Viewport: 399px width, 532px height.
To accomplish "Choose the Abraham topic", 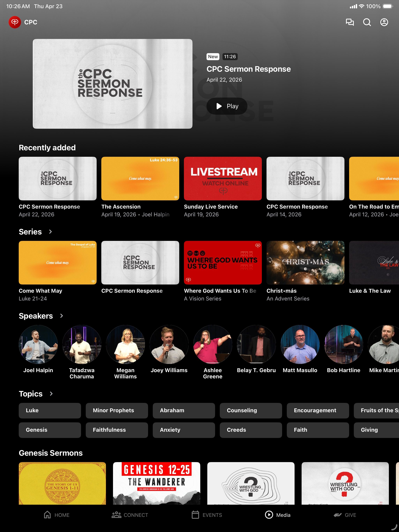I will coord(184,410).
